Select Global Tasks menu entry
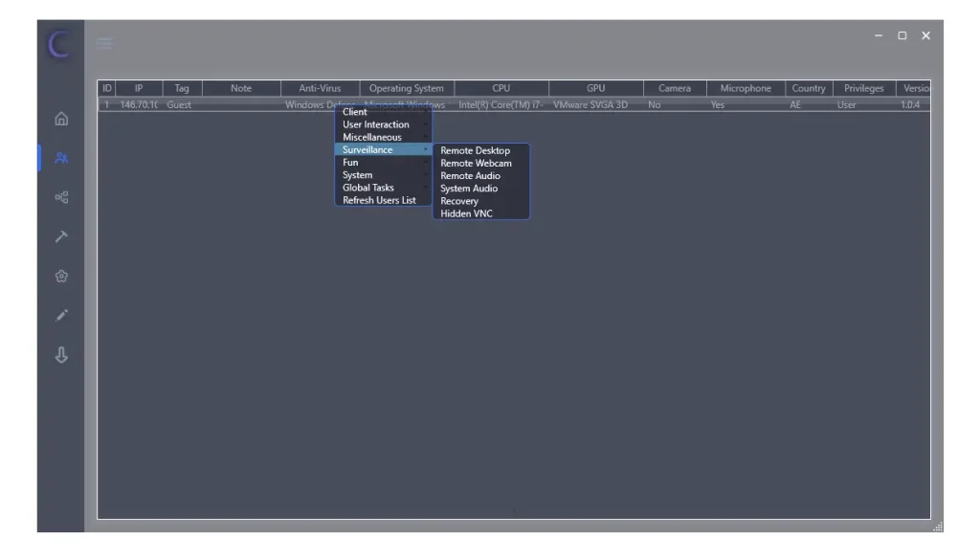Image resolution: width=980 pixels, height=560 pixels. (x=368, y=188)
